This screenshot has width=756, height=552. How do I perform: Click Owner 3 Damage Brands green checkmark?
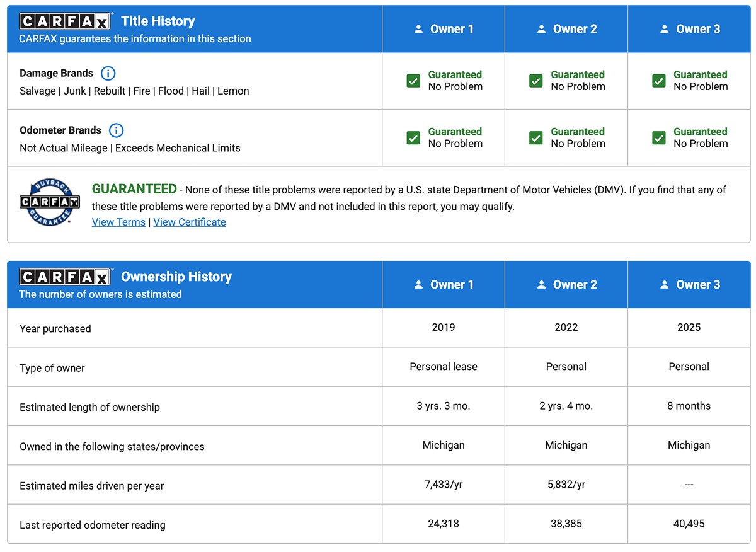(x=659, y=81)
